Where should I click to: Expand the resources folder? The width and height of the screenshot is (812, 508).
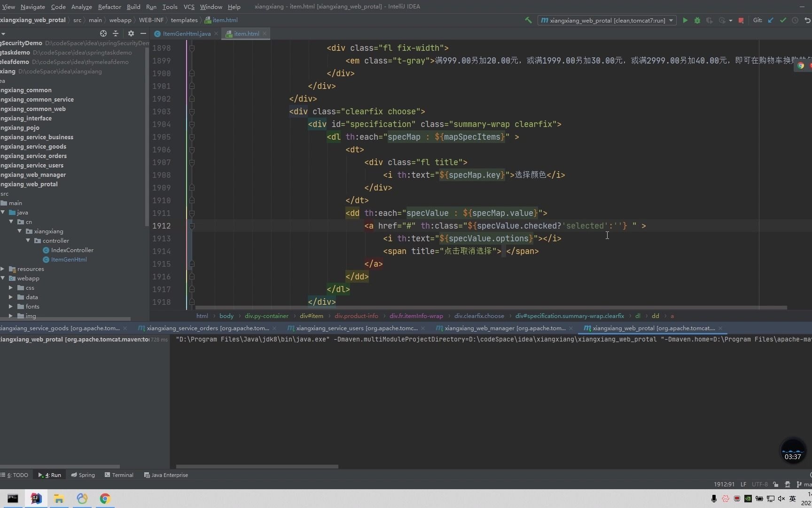pyautogui.click(x=3, y=269)
